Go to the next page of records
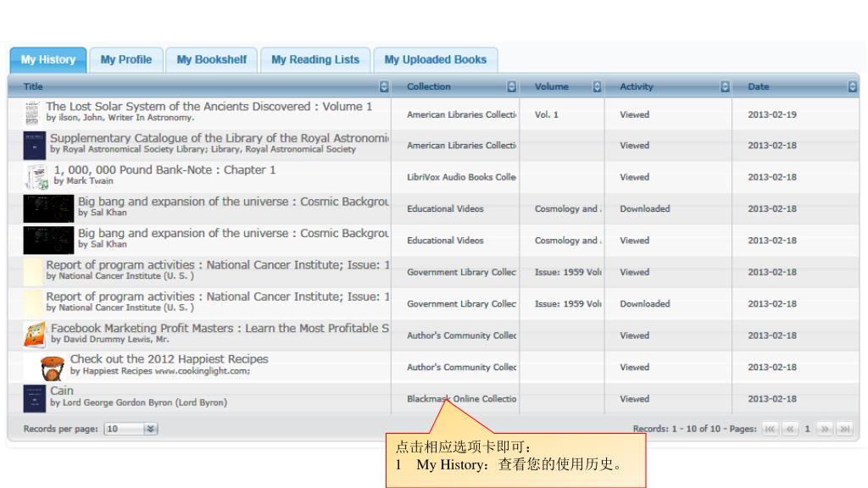This screenshot has width=868, height=488. [825, 429]
